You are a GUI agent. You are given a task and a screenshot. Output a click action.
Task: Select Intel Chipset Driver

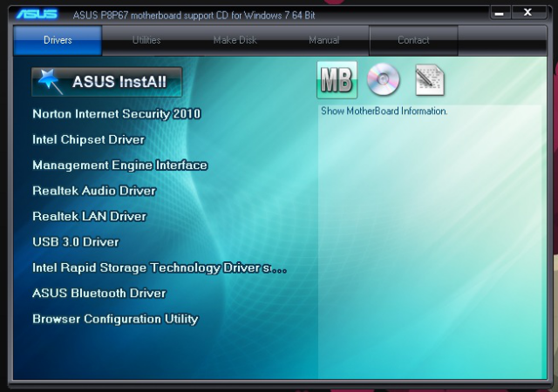pos(89,139)
